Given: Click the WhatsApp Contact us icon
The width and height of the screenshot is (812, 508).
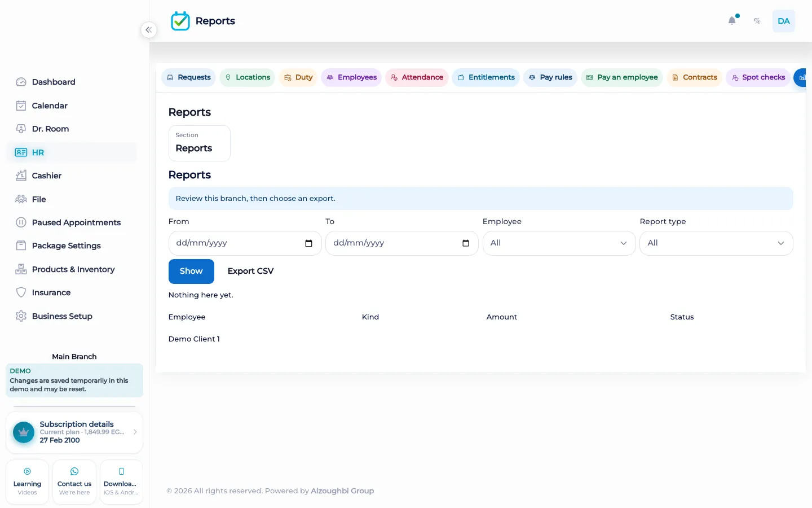Looking at the screenshot, I should pyautogui.click(x=74, y=471).
